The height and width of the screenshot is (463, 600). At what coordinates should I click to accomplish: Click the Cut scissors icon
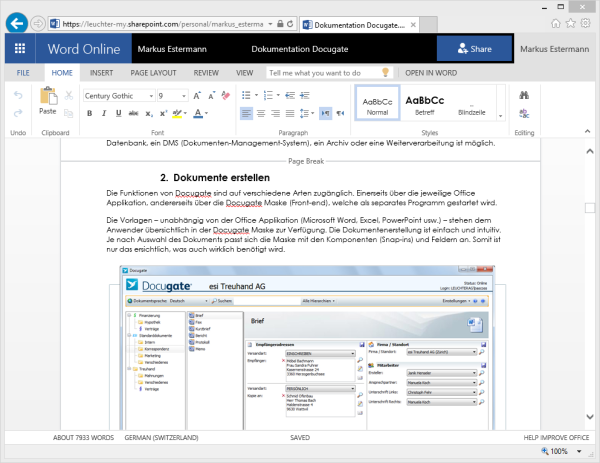coord(69,95)
